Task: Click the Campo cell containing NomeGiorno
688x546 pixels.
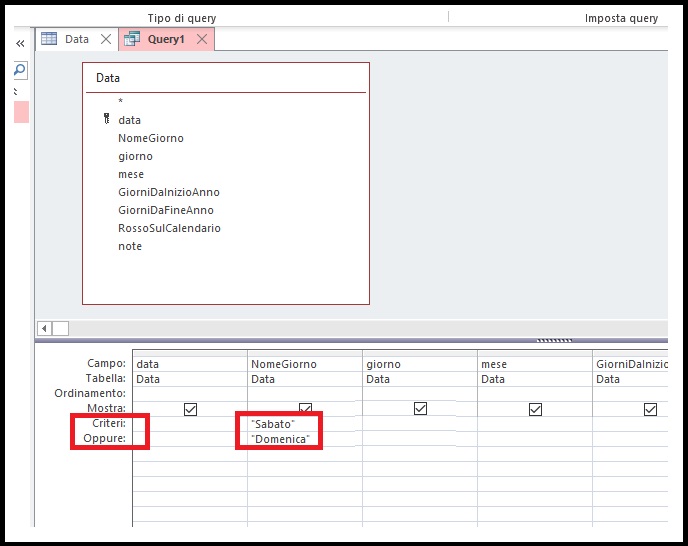Action: (x=305, y=364)
